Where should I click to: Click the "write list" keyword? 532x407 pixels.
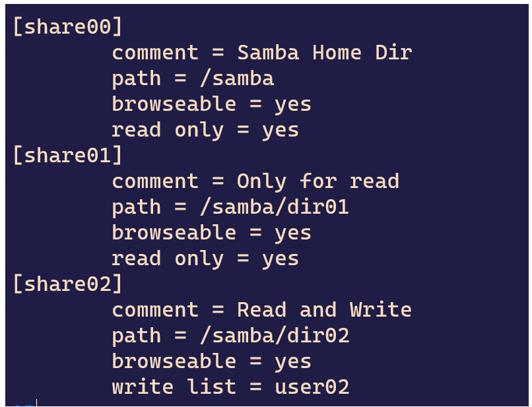(174, 387)
